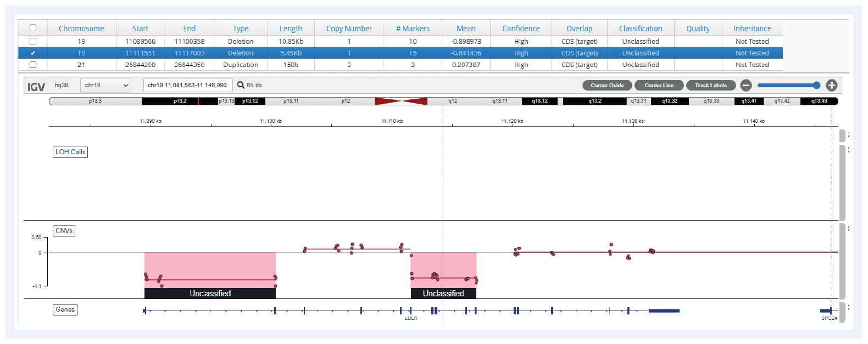Click the CNVs track label
Viewport: 868px width, 344px height.
(x=64, y=231)
